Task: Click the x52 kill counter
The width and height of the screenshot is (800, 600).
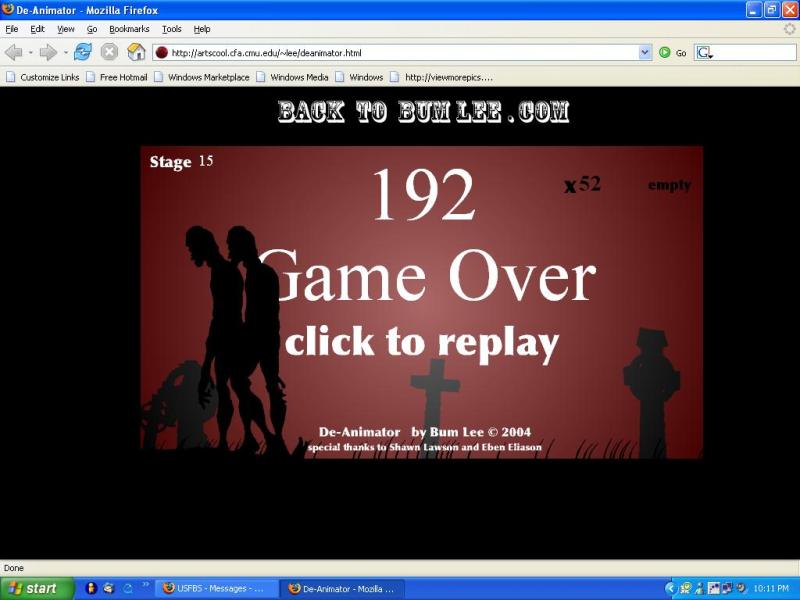Action: coord(582,184)
